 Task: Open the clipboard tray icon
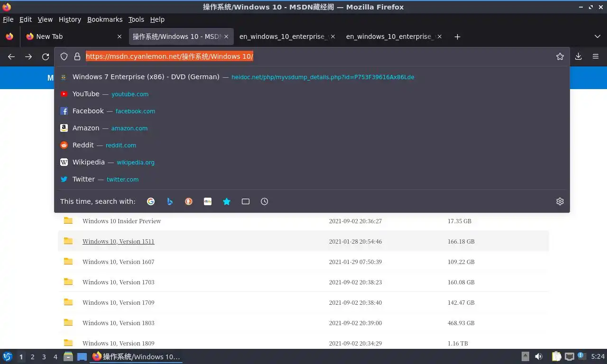557,356
